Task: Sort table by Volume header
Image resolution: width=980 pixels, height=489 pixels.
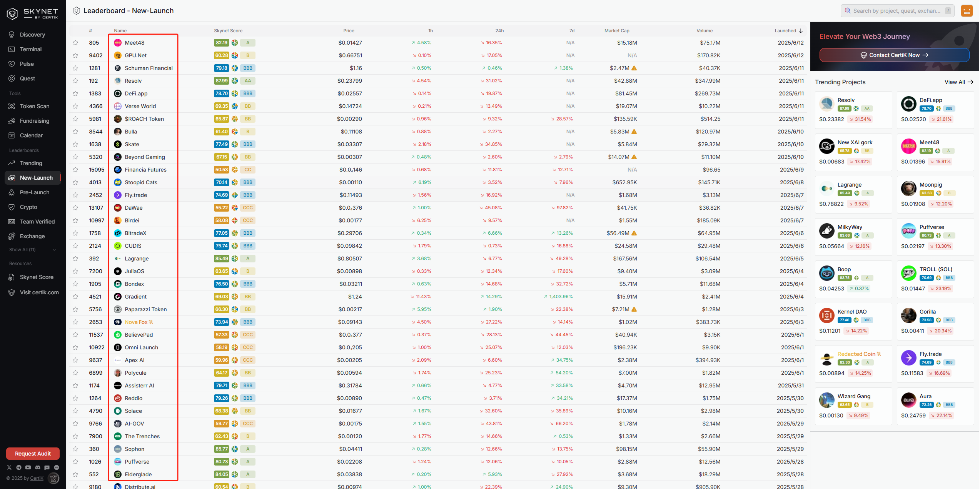Action: click(705, 31)
